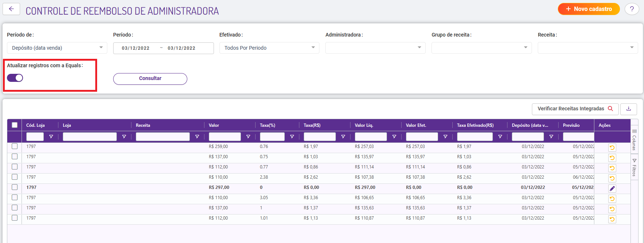
Task: Click the Valor Líq. filter text box
Action: (371, 137)
